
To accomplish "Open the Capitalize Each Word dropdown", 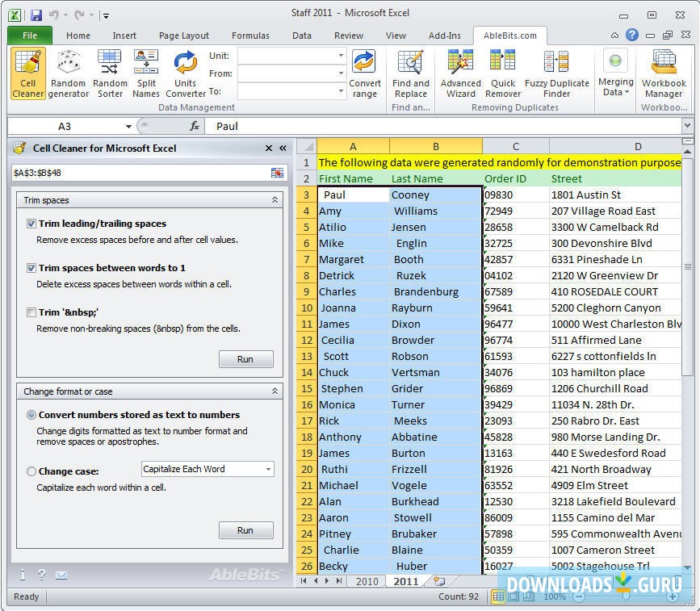I will (269, 469).
